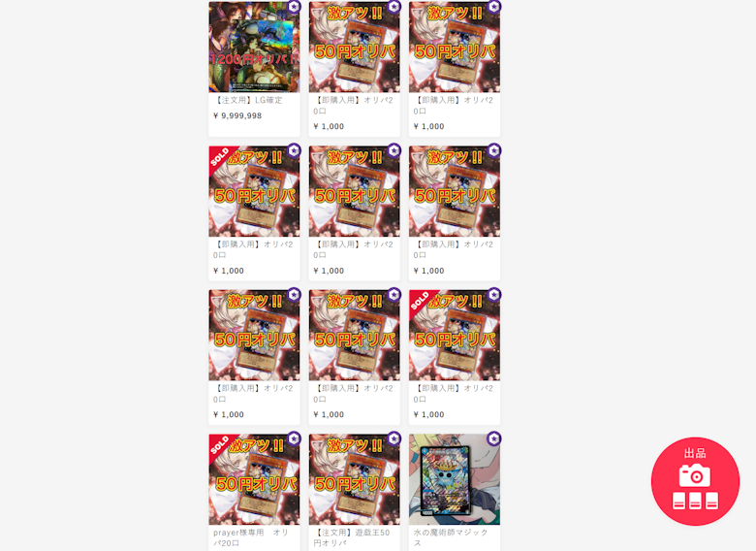Open the 【注文用】LG確定 title link
756x551 pixels.
click(248, 100)
